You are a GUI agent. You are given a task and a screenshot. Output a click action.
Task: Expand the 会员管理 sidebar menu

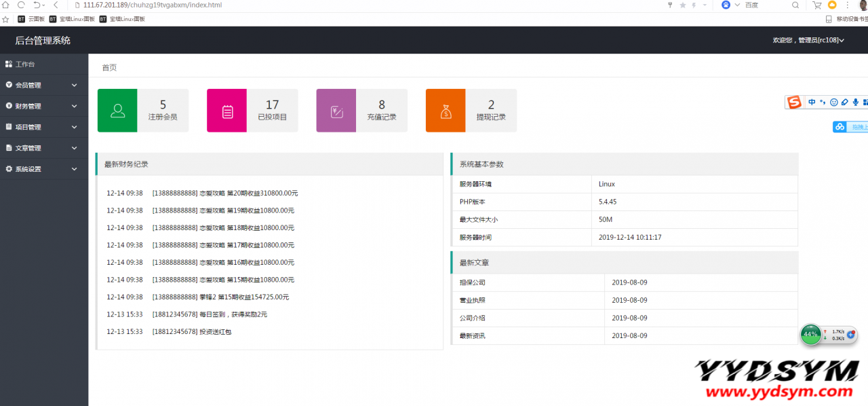pos(43,85)
